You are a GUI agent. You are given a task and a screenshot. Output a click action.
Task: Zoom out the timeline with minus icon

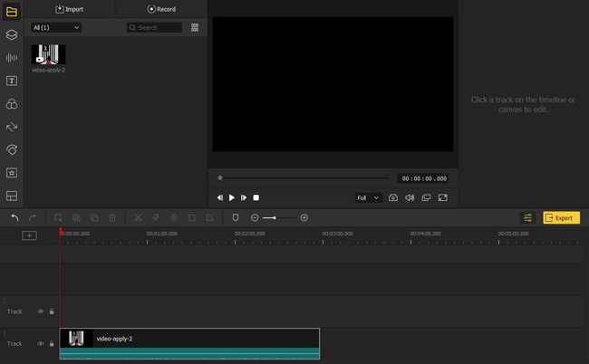click(x=255, y=217)
